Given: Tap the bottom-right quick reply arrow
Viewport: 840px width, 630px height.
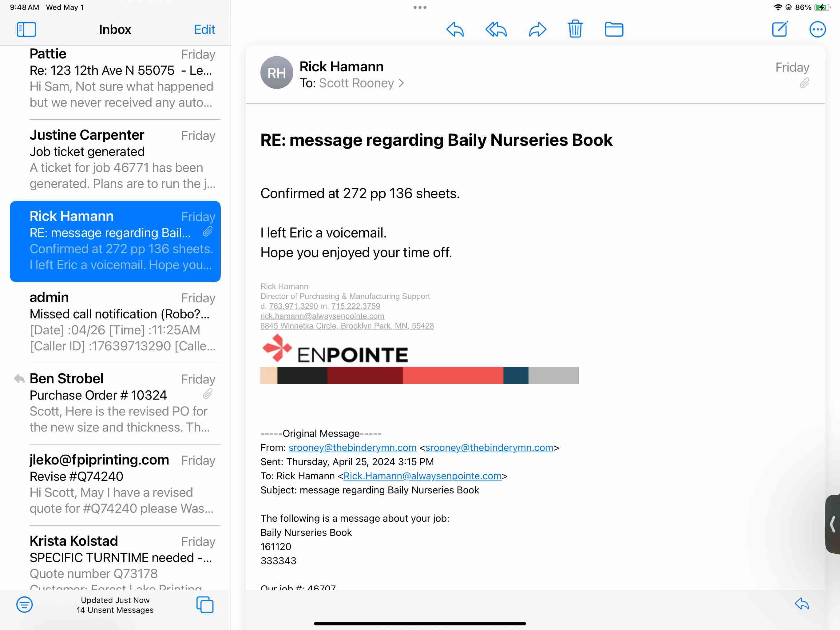Looking at the screenshot, I should [x=802, y=604].
